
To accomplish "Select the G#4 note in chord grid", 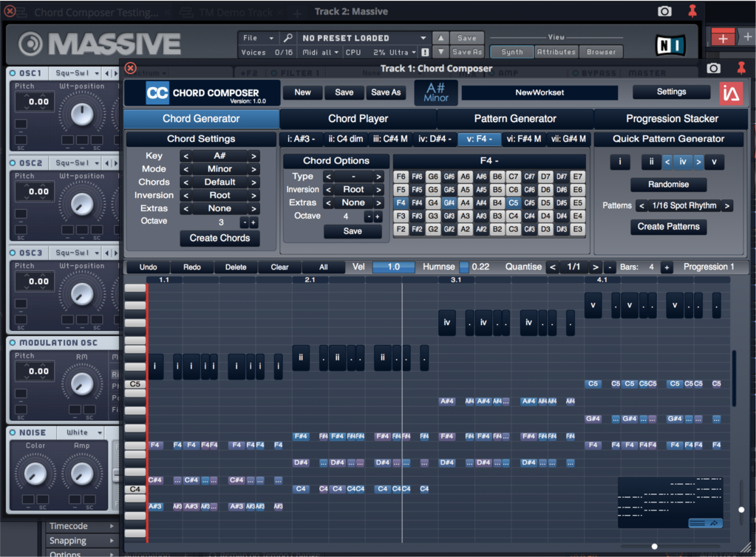I will (449, 202).
